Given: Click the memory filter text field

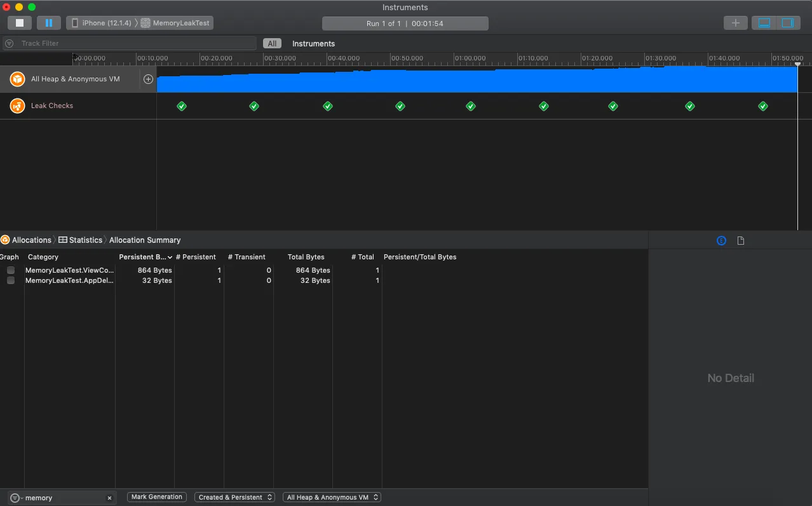Looking at the screenshot, I should tap(64, 498).
